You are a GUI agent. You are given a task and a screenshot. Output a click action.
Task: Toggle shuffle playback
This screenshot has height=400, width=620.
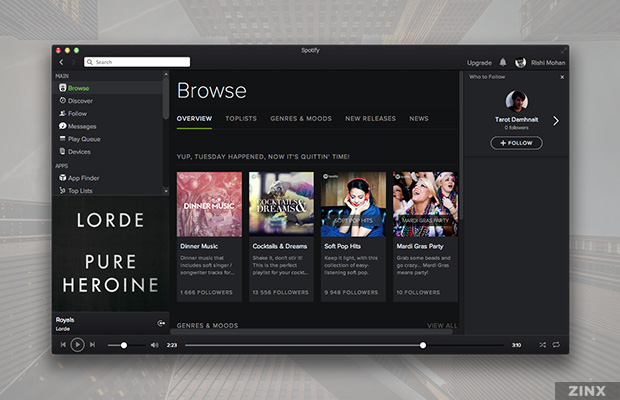tap(542, 345)
